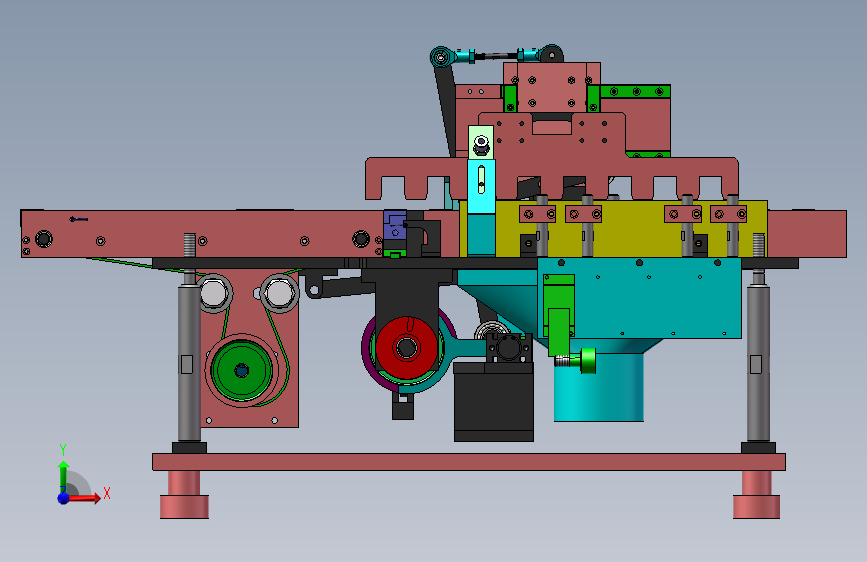Select the pulley mounting plate with the belt

249,348
